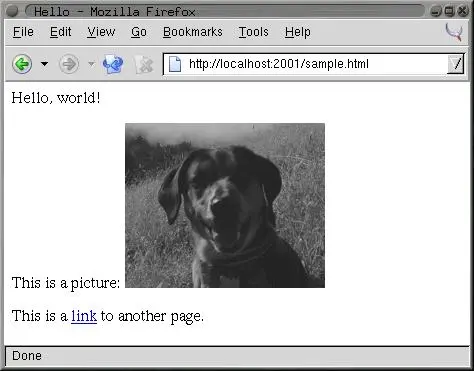Click the page icon in the address bar
Image resolution: width=474 pixels, height=371 pixels.
tap(175, 64)
